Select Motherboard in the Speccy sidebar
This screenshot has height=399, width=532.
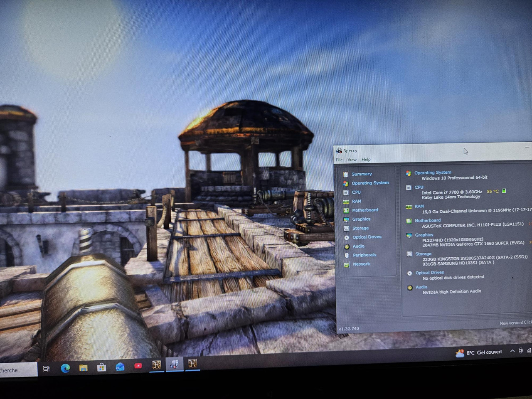pyautogui.click(x=365, y=210)
